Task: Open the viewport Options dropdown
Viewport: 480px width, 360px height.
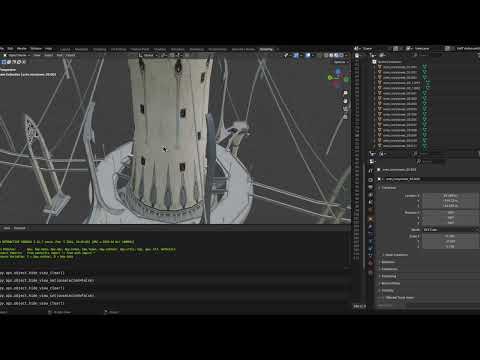Action: [341, 62]
